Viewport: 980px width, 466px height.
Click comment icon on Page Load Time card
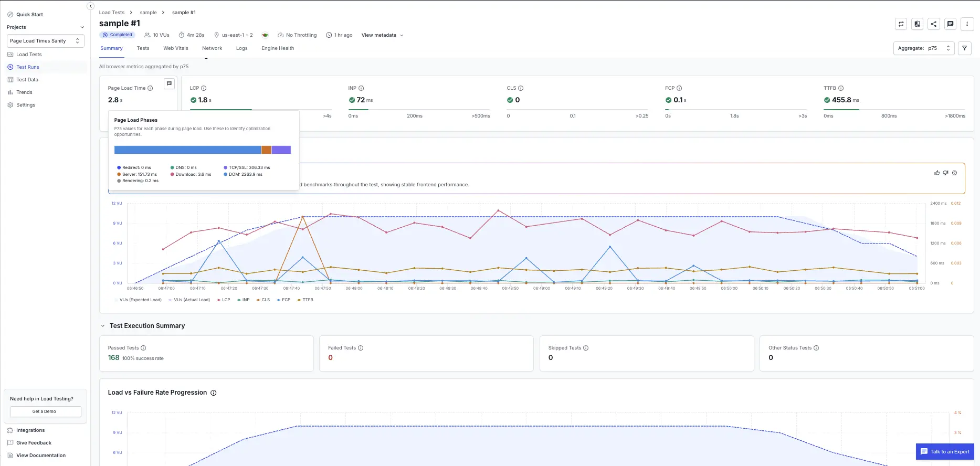169,83
